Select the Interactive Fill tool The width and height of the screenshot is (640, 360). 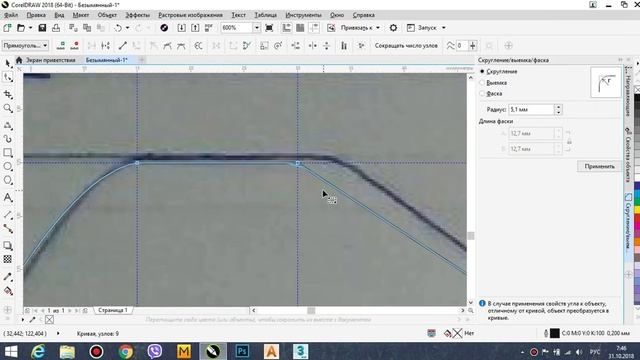coord(8,291)
